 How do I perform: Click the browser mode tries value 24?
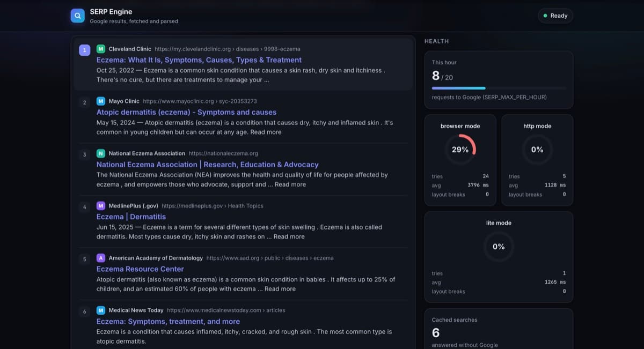click(486, 176)
